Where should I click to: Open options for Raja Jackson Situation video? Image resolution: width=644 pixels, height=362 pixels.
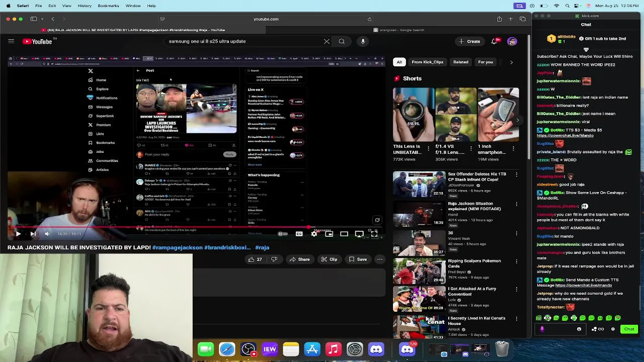pyautogui.click(x=516, y=204)
